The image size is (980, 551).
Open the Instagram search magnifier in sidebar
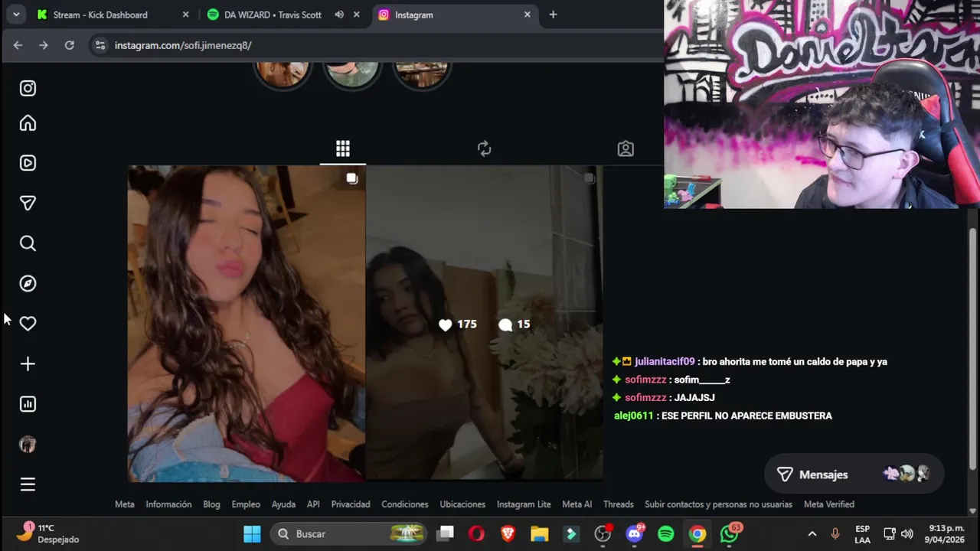28,243
